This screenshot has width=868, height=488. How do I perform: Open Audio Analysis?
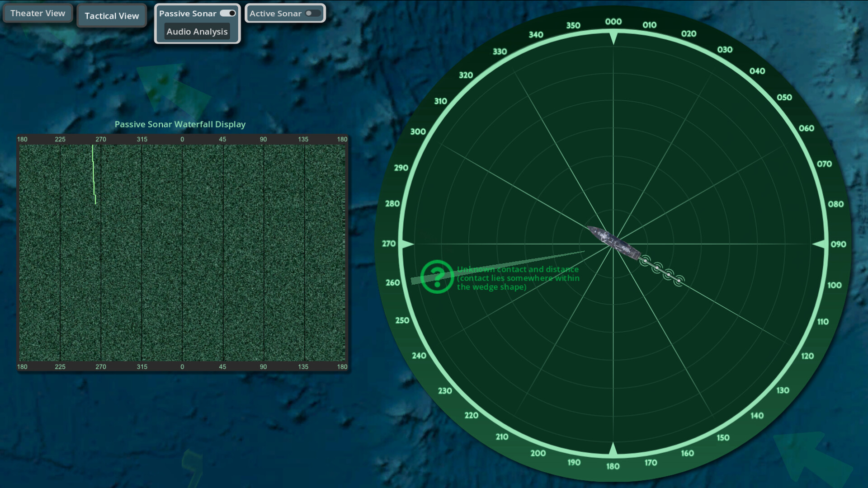pos(197,32)
